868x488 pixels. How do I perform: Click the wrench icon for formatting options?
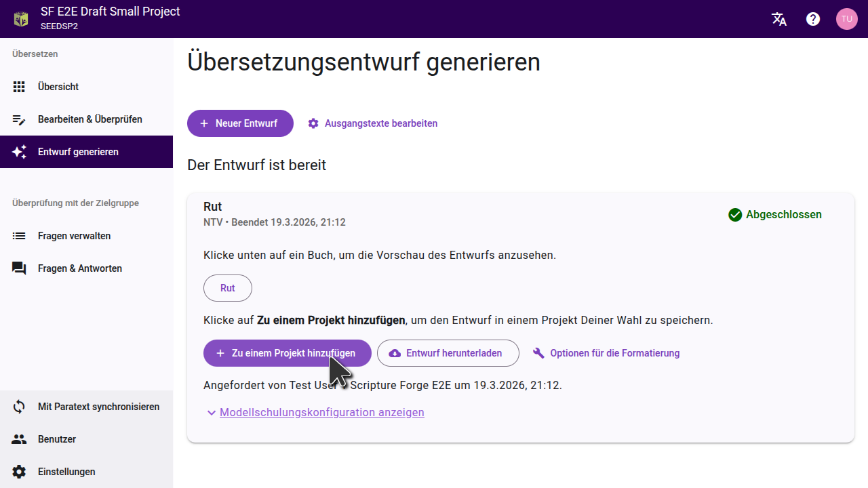(x=539, y=353)
